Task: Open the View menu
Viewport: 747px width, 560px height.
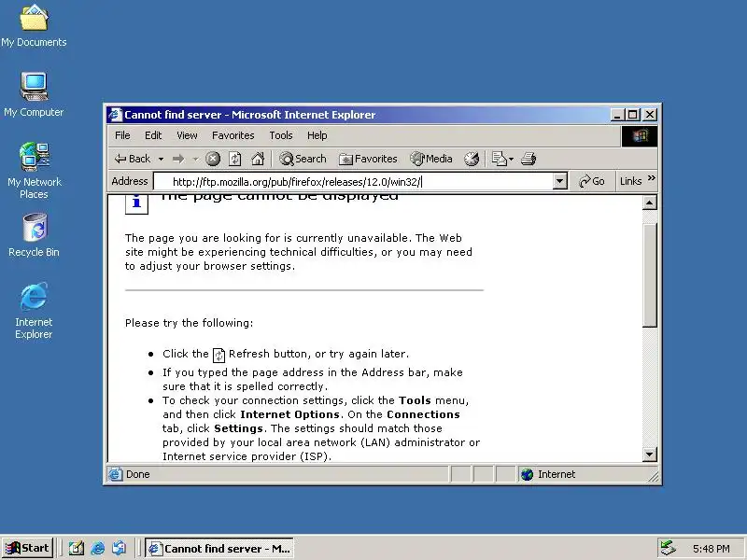Action: coord(187,135)
